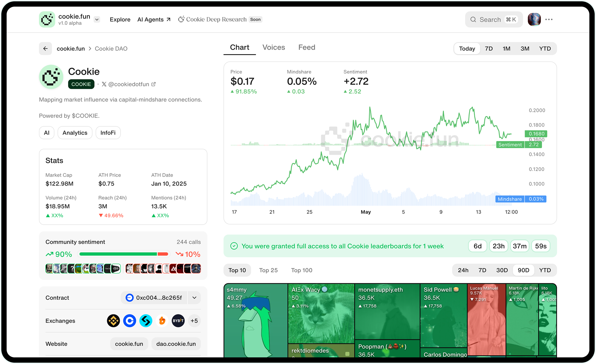Switch to the Feed tab
This screenshot has width=596, height=364.
point(307,47)
